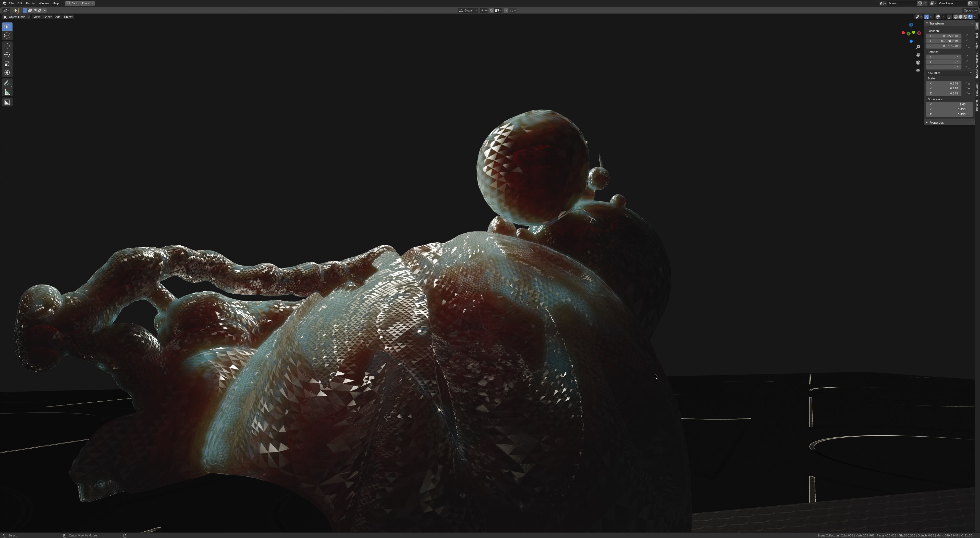Choose the intersect selection mode icon
980x538 pixels.
coord(44,11)
